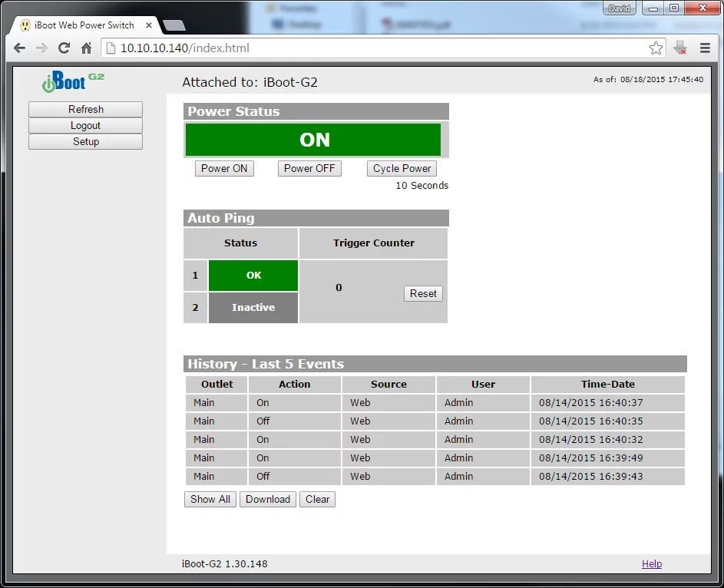Click the Action column header
The image size is (724, 588).
295,385
